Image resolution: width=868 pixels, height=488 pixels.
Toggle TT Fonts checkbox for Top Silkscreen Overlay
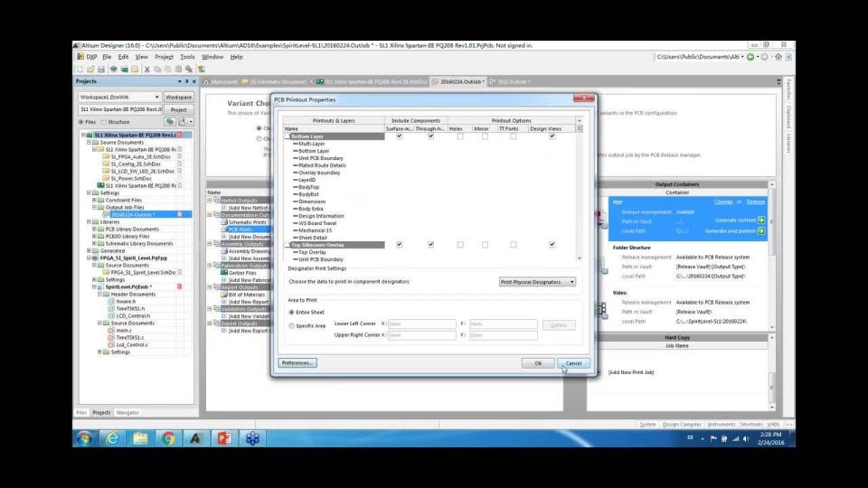[514, 245]
